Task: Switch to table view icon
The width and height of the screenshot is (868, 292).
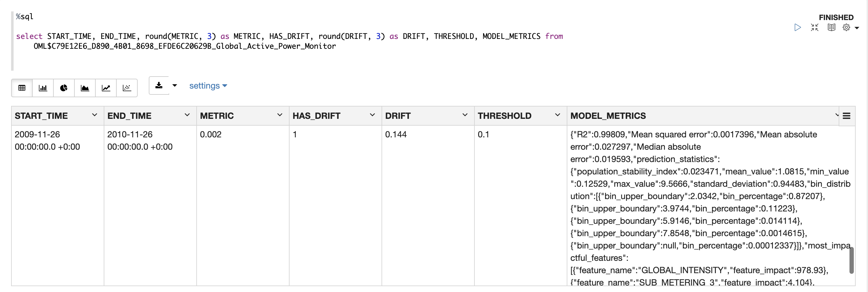Action: (x=22, y=88)
